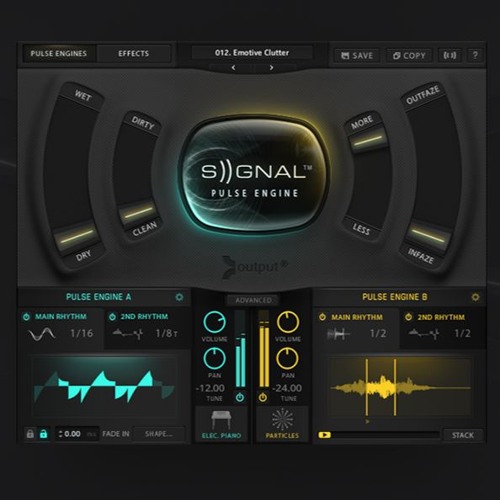The height and width of the screenshot is (500, 500).
Task: Open the Shape... dropdown
Action: 159,434
